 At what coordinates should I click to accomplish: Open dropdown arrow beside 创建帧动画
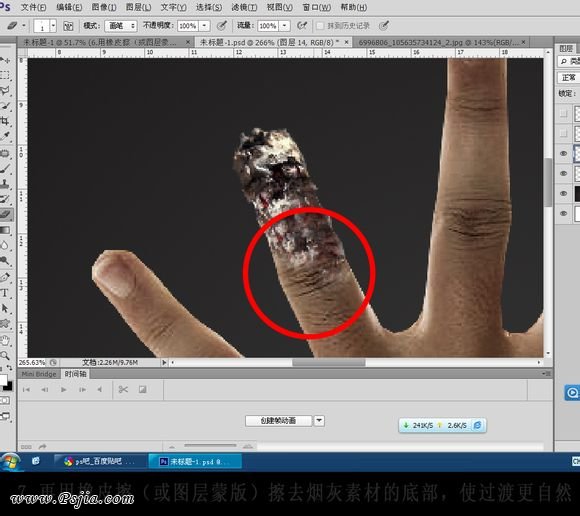tap(319, 421)
